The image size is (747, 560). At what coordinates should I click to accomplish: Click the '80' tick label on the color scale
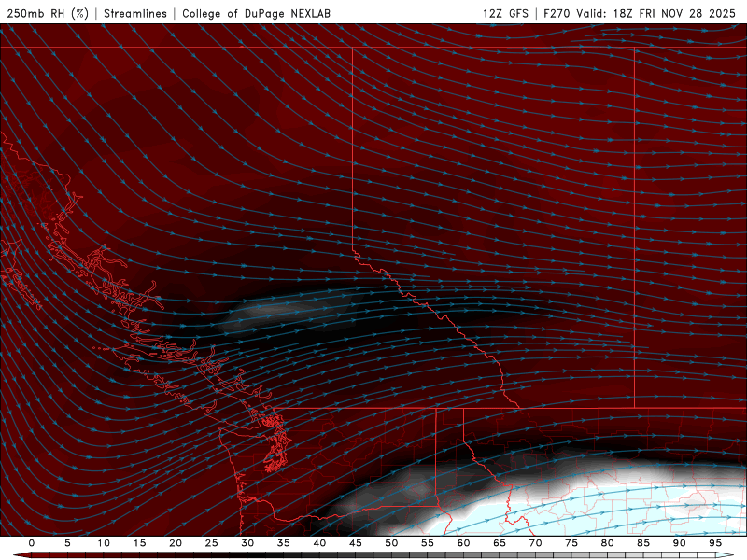608,543
